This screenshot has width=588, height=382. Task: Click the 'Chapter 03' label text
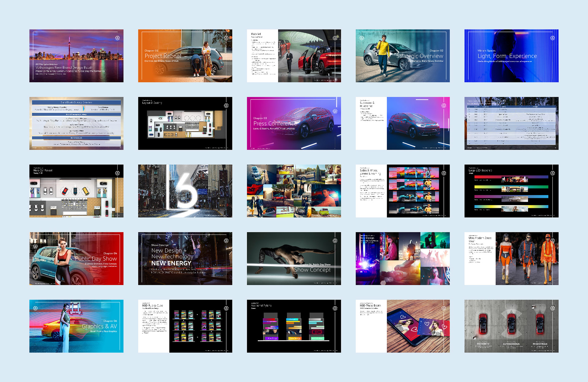point(260,118)
